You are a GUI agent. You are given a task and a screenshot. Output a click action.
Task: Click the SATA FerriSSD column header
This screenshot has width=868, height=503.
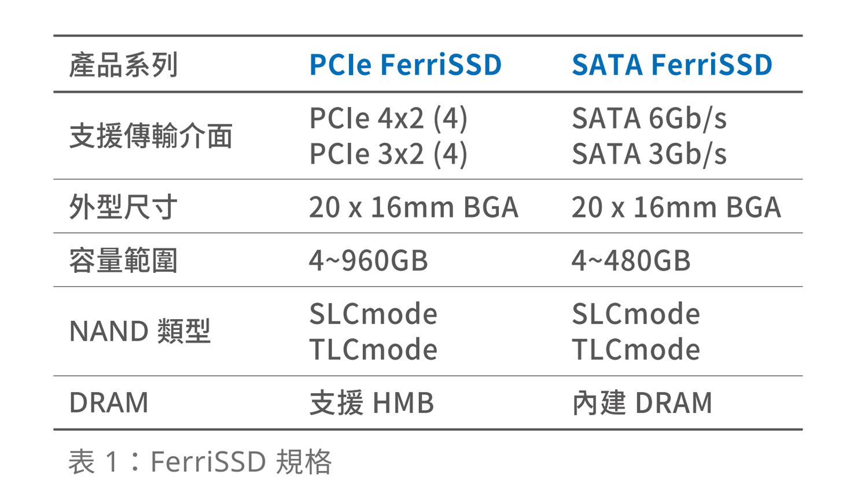pos(672,65)
